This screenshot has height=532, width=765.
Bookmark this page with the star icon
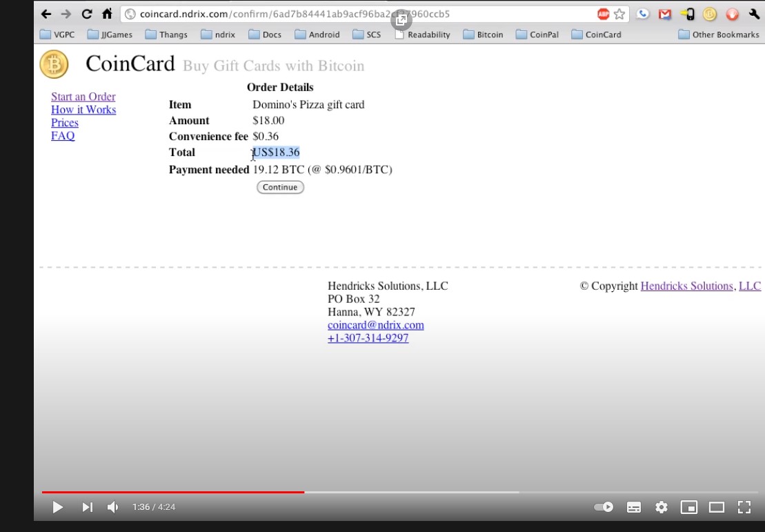pos(619,14)
